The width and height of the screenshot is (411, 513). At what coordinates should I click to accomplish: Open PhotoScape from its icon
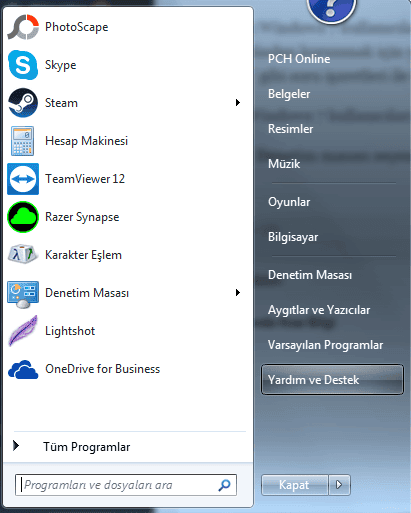23,27
